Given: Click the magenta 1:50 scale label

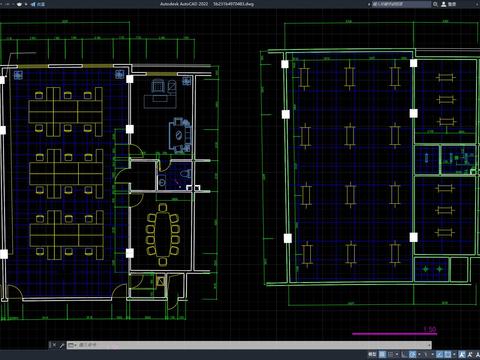Looking at the screenshot, I should coord(430,329).
